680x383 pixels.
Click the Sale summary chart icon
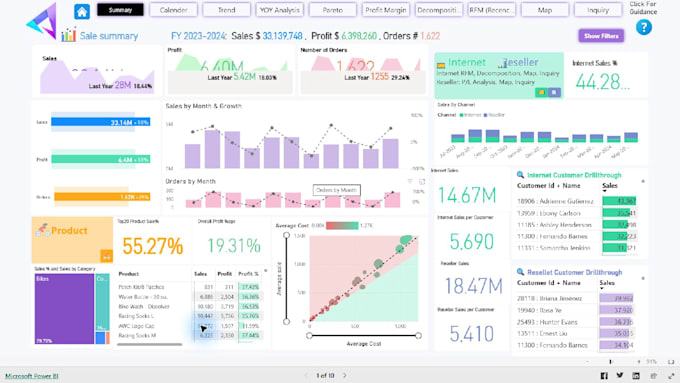pos(69,35)
